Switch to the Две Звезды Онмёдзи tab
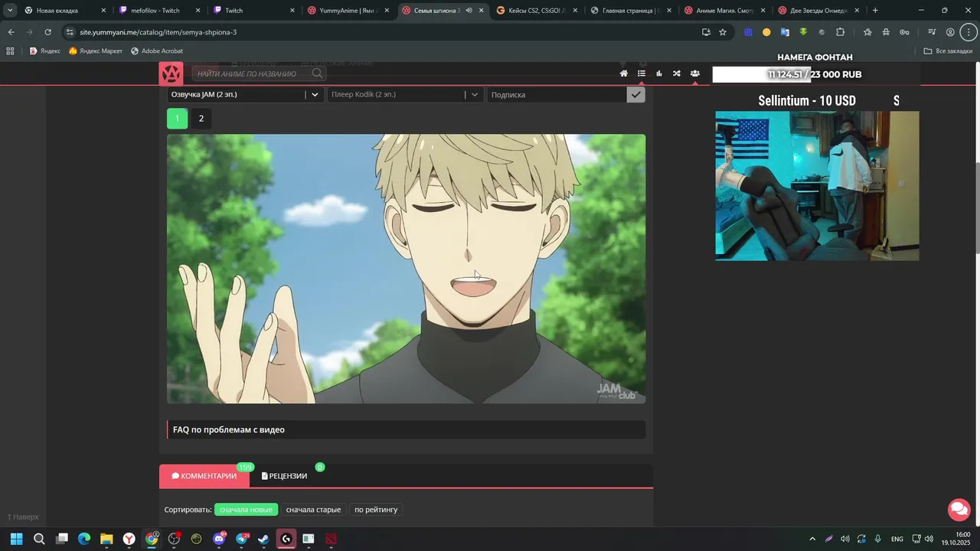 click(818, 11)
